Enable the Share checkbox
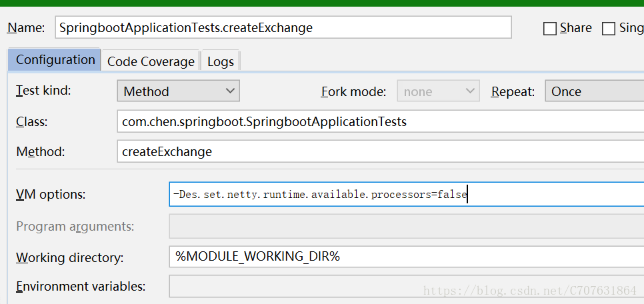This screenshot has width=644, height=304. 549,29
